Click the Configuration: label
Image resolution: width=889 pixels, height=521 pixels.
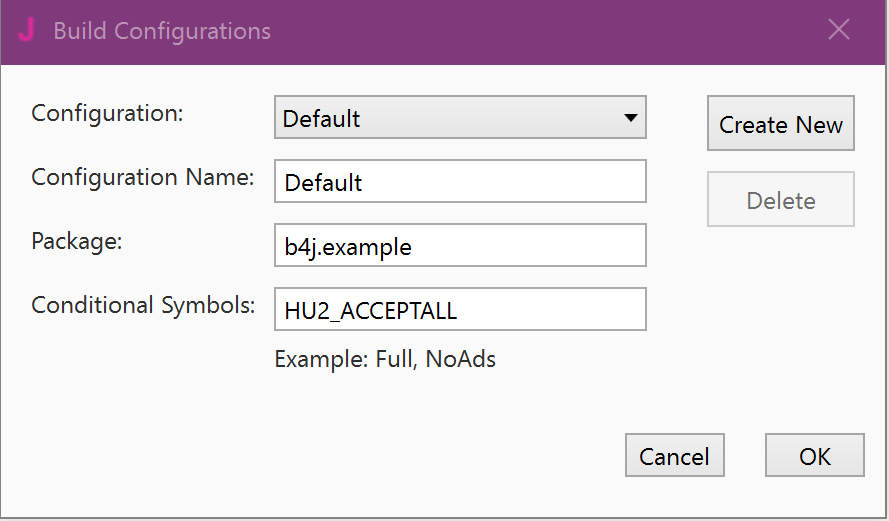[107, 113]
